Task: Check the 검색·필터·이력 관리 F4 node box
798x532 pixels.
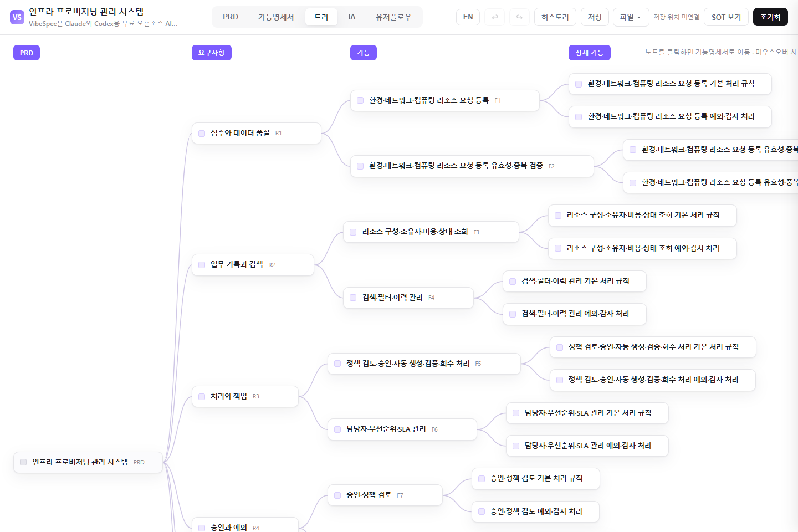Action: pyautogui.click(x=353, y=298)
